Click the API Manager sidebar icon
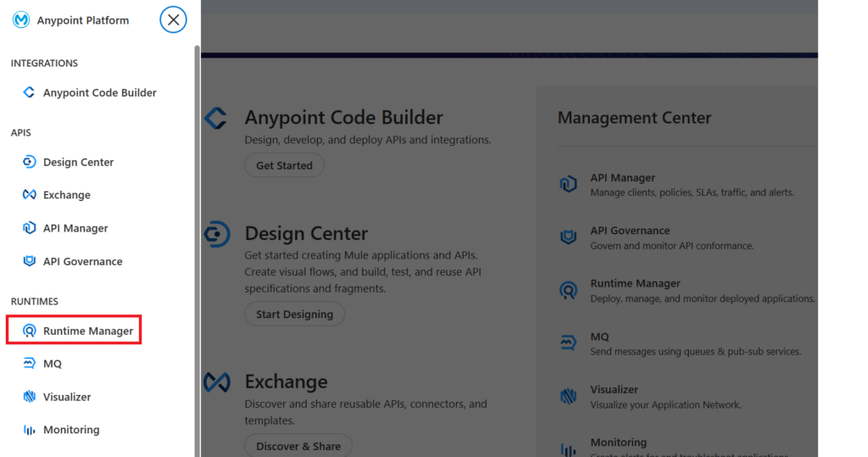Viewport: 868px width, 457px height. click(29, 228)
